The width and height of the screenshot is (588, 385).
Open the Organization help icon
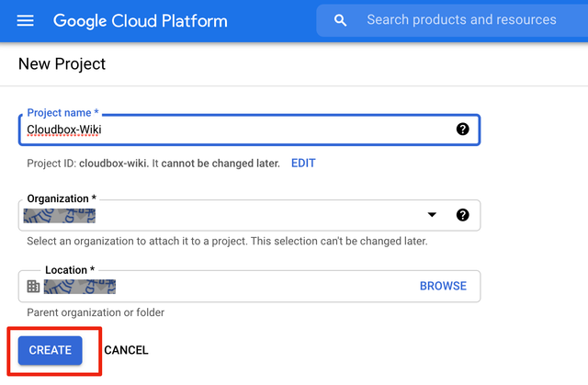tap(462, 215)
